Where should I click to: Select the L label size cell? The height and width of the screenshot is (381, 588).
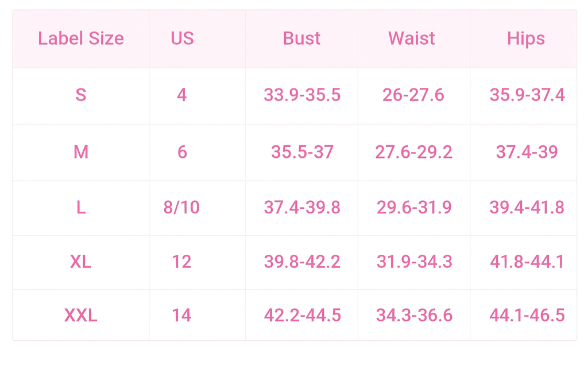[81, 207]
